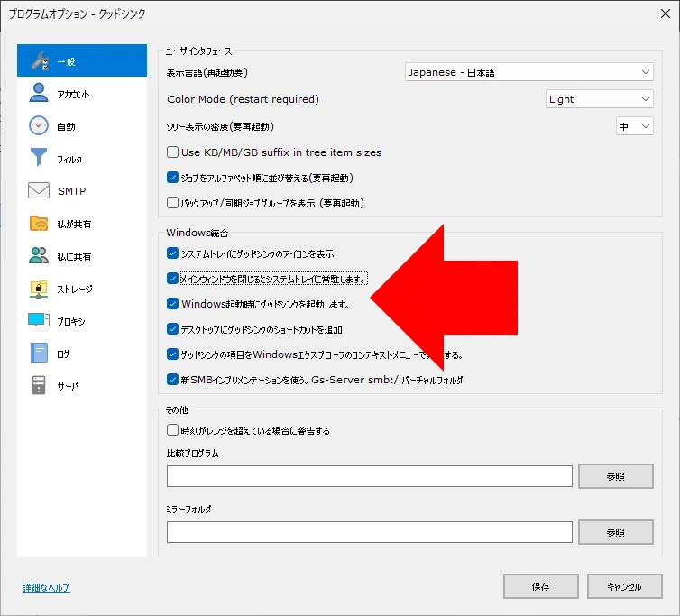Switch to フィルタ settings page
680x616 pixels.
click(x=82, y=160)
